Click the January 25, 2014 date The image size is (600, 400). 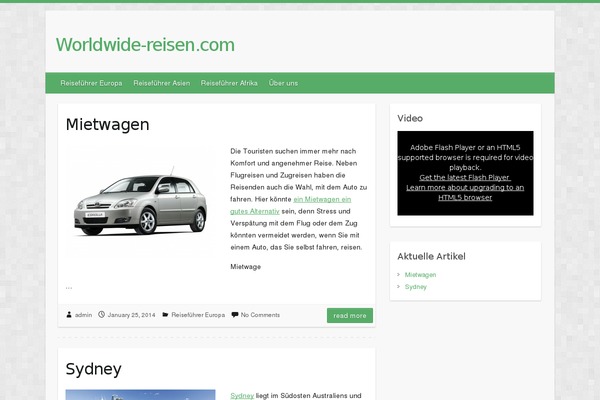point(131,315)
